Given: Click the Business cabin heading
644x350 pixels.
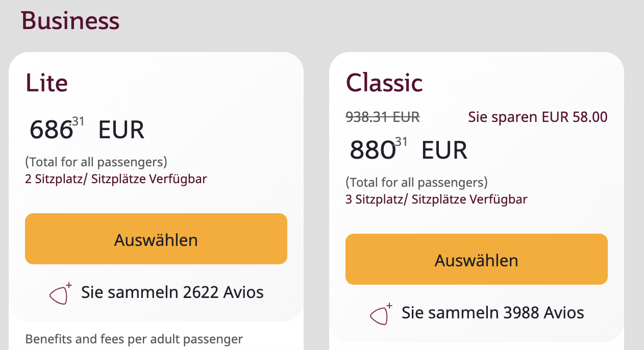Looking at the screenshot, I should [x=70, y=21].
